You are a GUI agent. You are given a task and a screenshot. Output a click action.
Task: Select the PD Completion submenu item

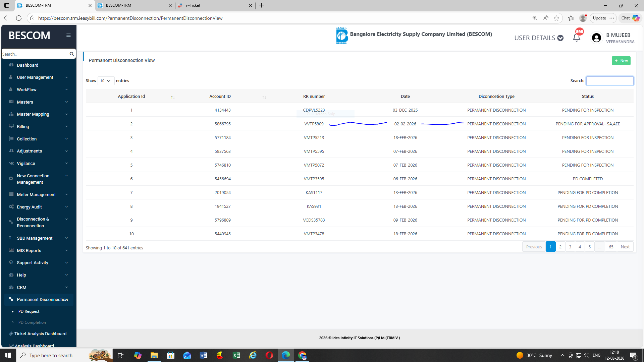point(32,322)
